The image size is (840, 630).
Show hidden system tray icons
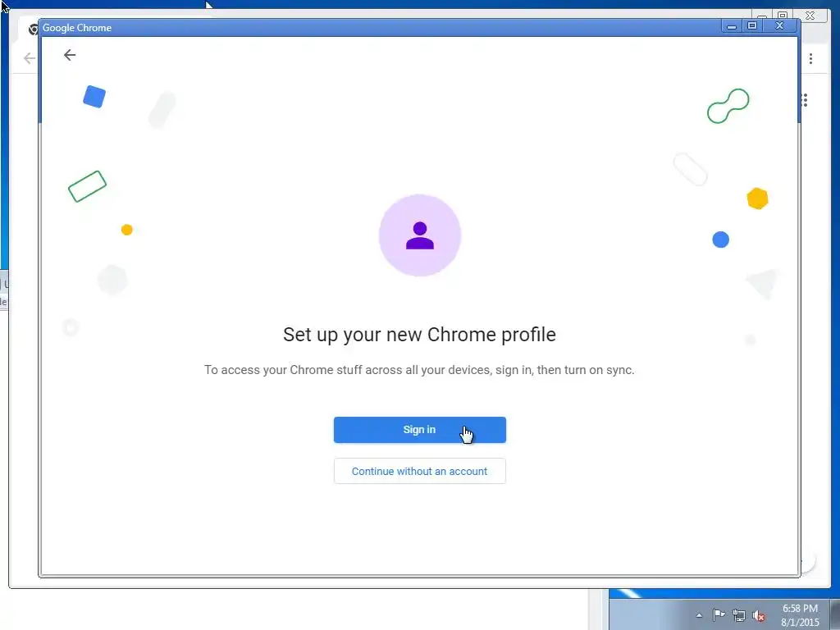699,615
